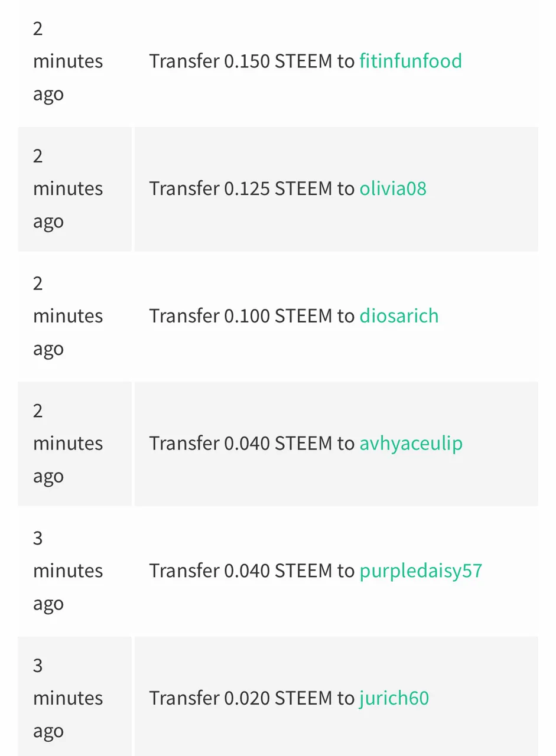
Task: Click the timestamp in the olivia08 transfer row
Action: [x=68, y=188]
